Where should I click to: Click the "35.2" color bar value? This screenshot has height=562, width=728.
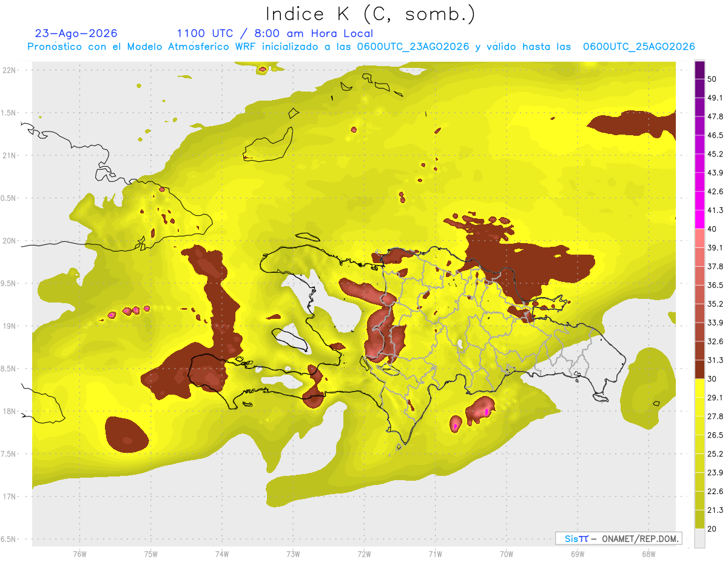pyautogui.click(x=715, y=304)
